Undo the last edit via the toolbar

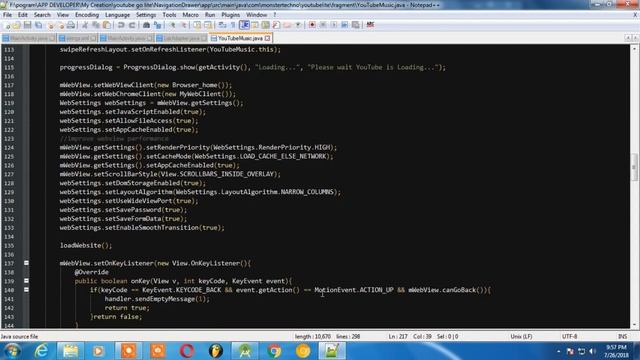coord(121,25)
